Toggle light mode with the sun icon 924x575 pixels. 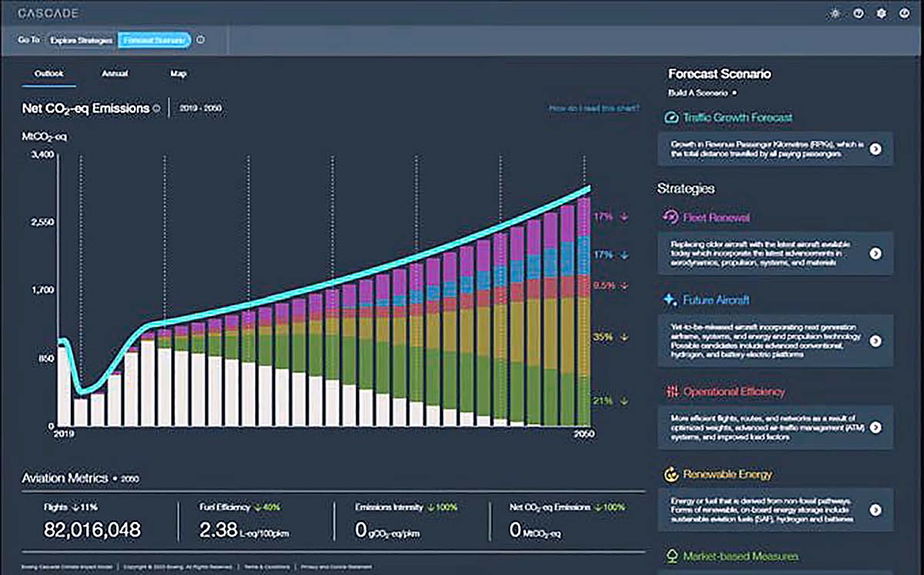835,14
